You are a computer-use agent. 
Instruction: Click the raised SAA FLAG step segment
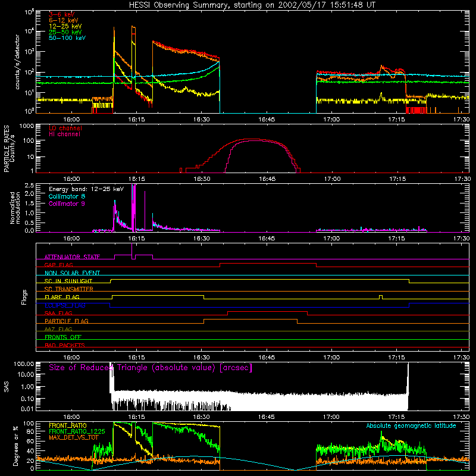(267, 311)
